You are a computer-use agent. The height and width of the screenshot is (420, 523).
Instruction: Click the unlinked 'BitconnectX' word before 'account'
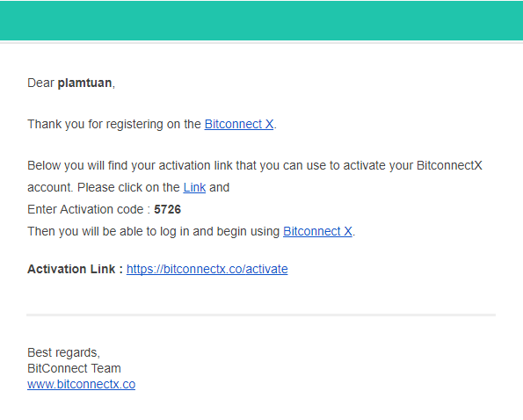click(449, 166)
